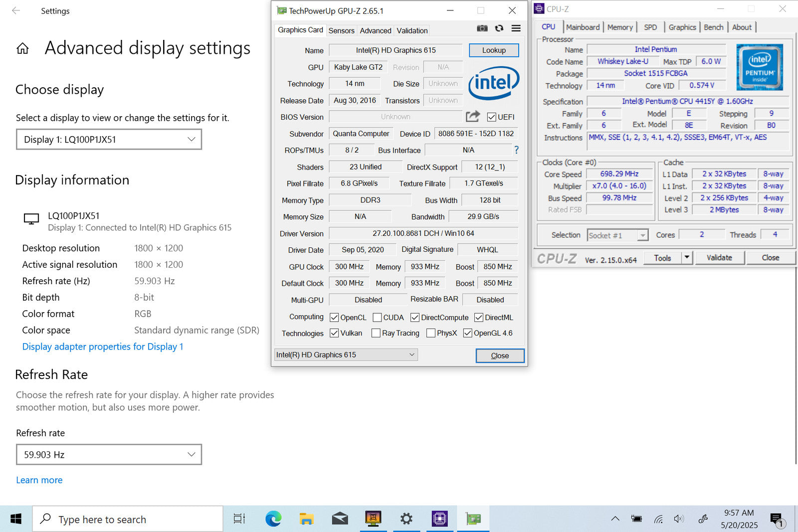Switch to the Mainboard tab in CPU-Z

583,27
